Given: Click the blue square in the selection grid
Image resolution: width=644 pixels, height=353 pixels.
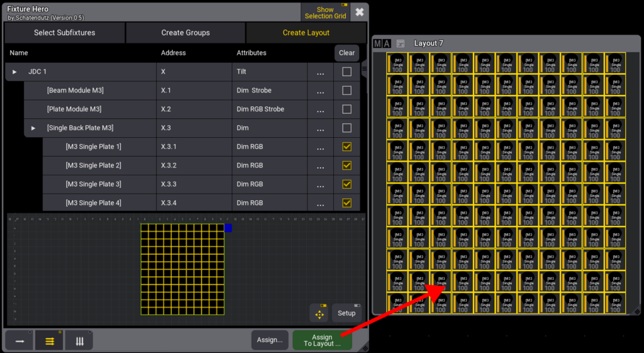Looking at the screenshot, I should click(228, 228).
